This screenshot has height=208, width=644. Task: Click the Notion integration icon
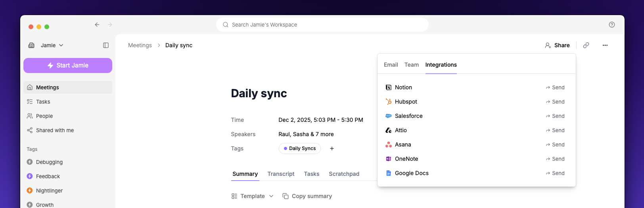389,87
